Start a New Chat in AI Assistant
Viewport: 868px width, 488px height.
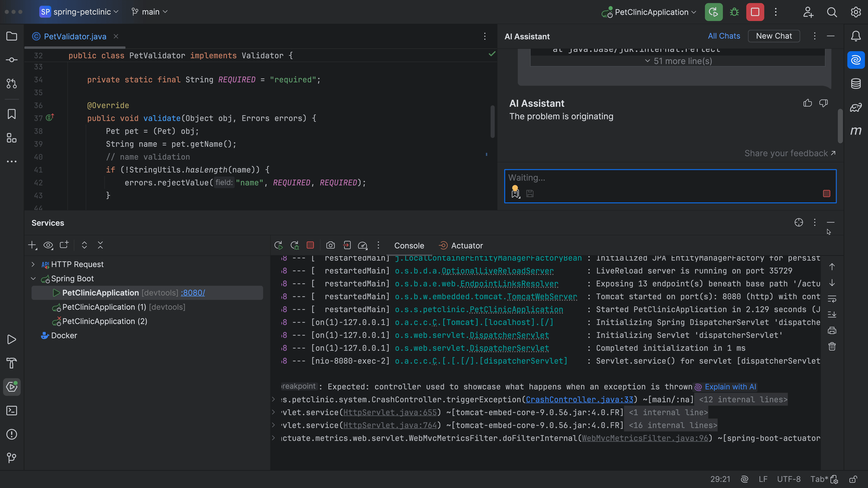click(774, 36)
